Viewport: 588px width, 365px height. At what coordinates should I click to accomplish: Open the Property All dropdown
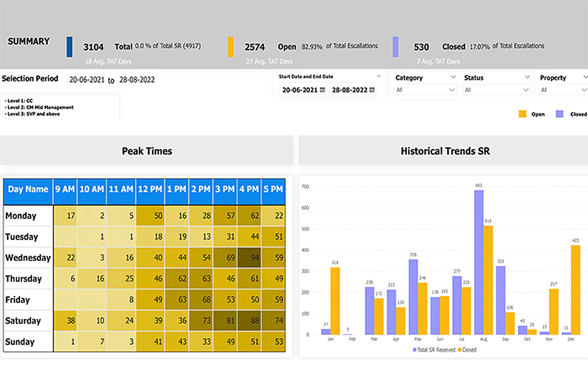tap(563, 90)
